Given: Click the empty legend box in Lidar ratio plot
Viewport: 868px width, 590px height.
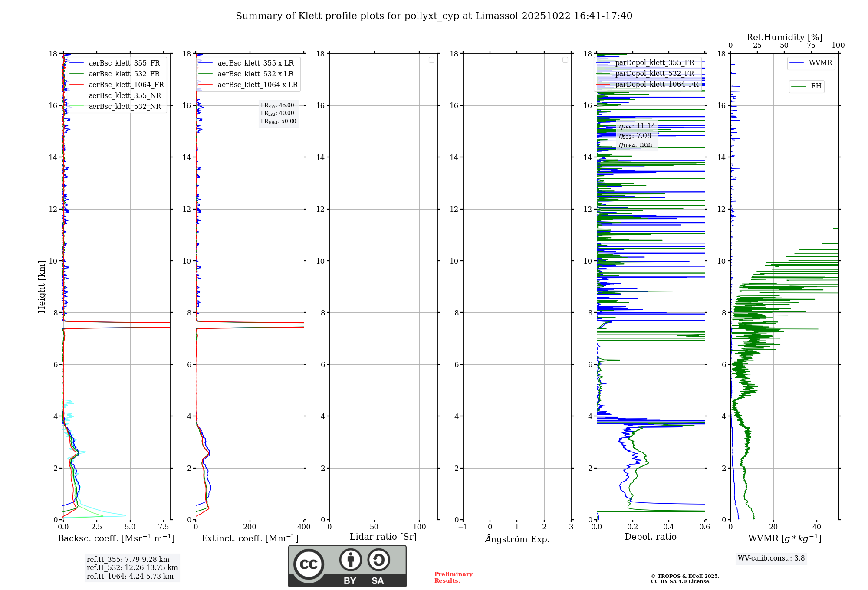Looking at the screenshot, I should tap(431, 60).
